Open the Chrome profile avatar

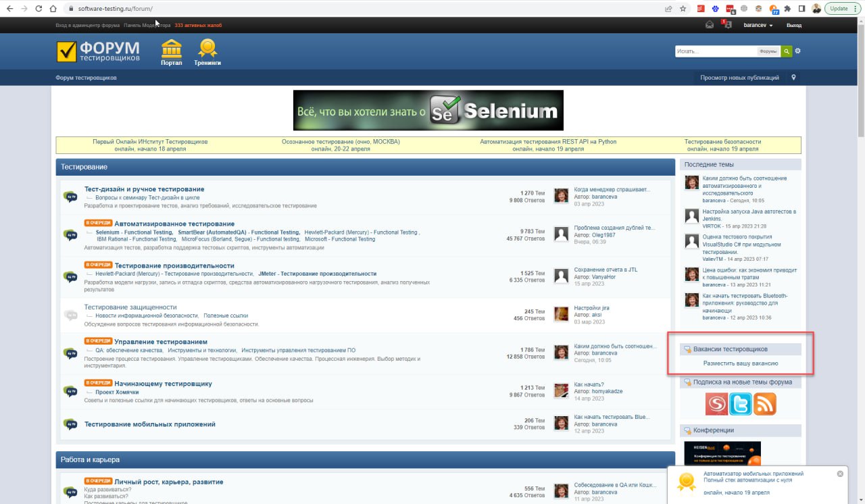[816, 9]
